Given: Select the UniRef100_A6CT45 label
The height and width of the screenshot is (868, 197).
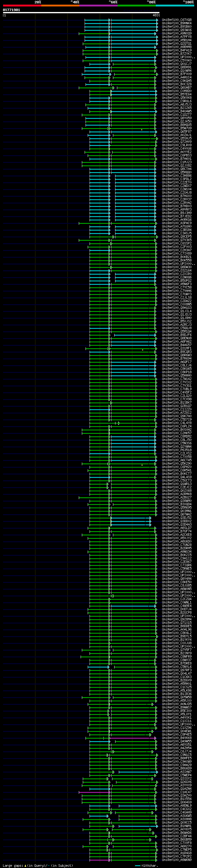Looking at the screenshot, I should point(176,460).
